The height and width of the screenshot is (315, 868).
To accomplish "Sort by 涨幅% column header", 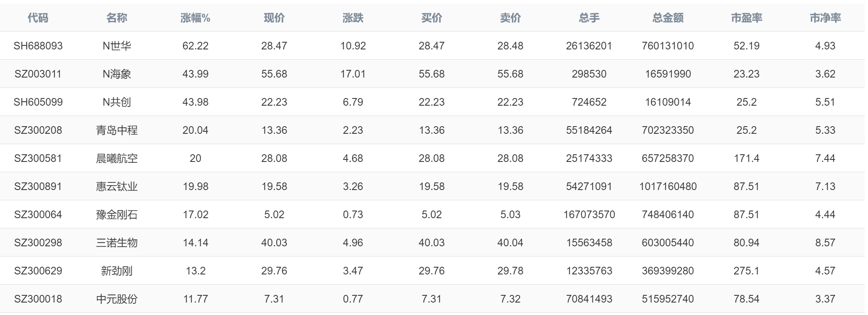I will [x=195, y=18].
